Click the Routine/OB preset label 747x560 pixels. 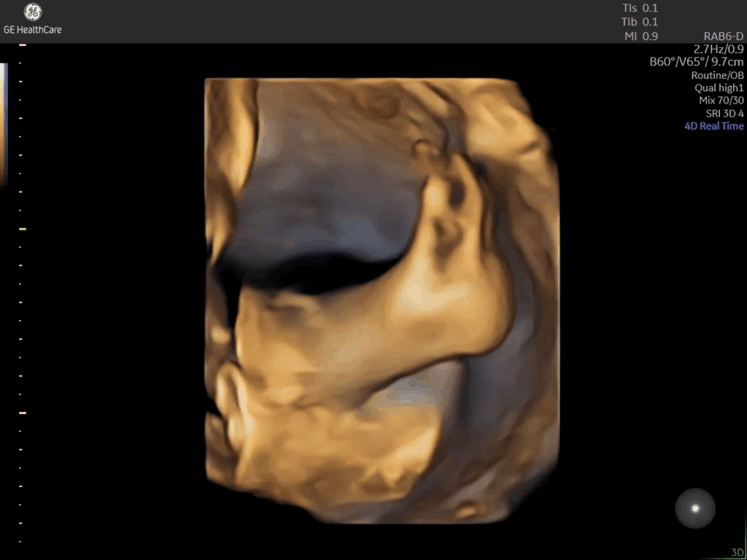coord(718,75)
